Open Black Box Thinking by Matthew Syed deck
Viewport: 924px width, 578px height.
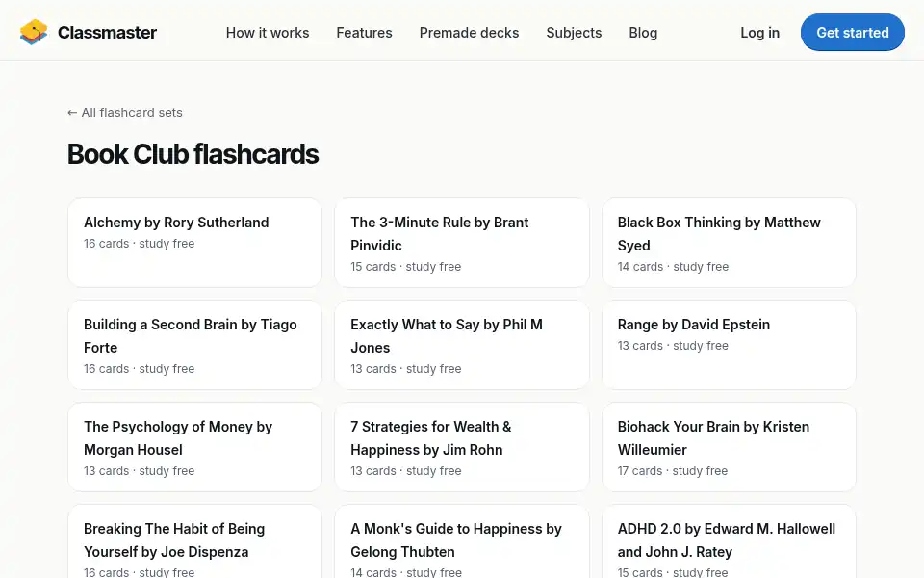tap(729, 243)
